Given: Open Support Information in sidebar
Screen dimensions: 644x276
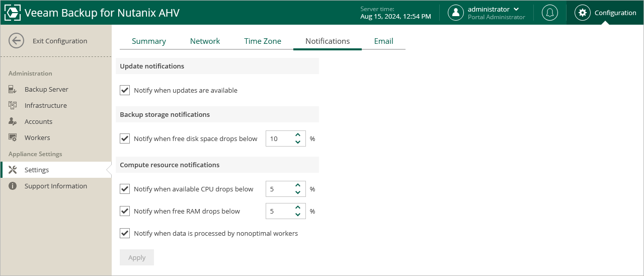Looking at the screenshot, I should (x=56, y=186).
